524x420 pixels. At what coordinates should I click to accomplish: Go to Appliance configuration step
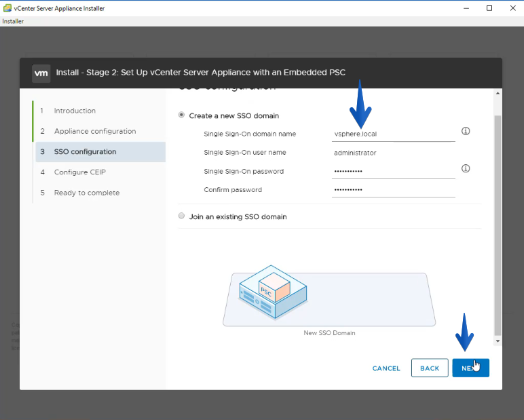tap(95, 131)
